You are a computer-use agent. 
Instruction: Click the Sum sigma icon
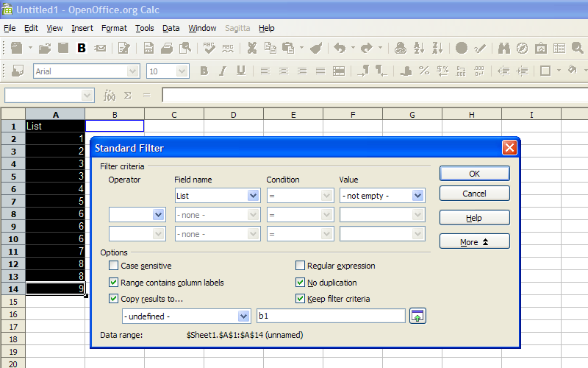[x=128, y=96]
